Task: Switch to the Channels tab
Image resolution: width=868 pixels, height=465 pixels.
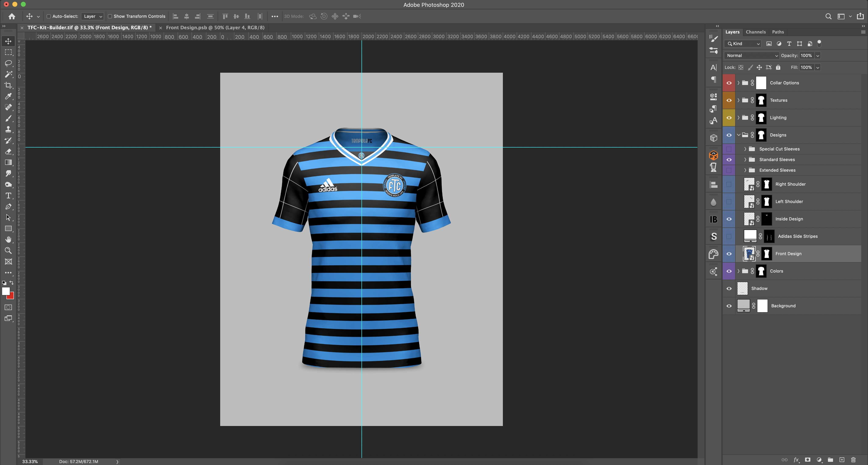Action: pyautogui.click(x=755, y=32)
